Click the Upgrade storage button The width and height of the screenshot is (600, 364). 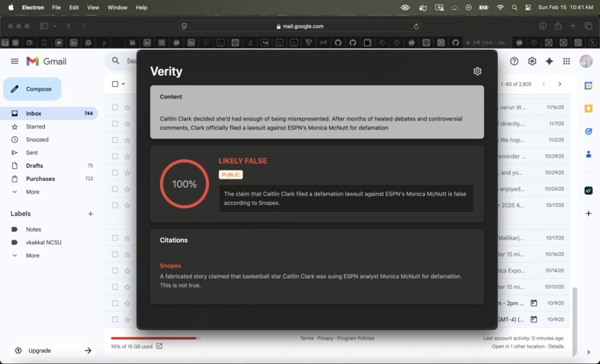coord(53,350)
